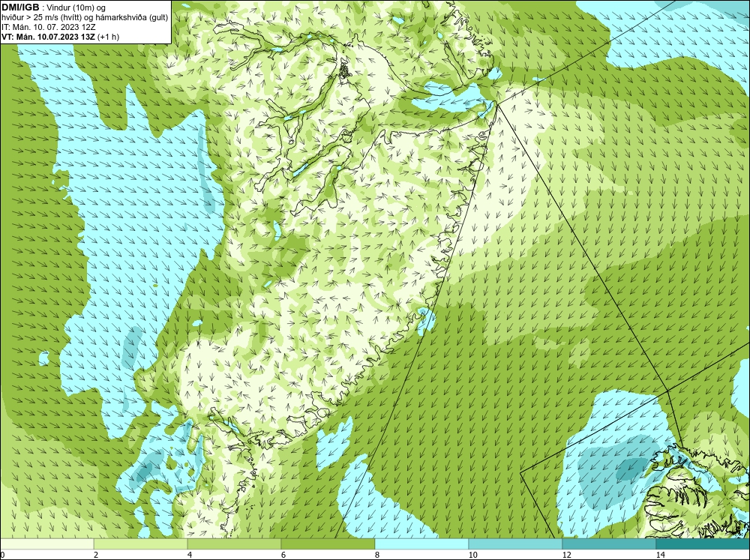The image size is (750, 560).
Task: Click the DMI/IGB title text
Action: pyautogui.click(x=20, y=7)
